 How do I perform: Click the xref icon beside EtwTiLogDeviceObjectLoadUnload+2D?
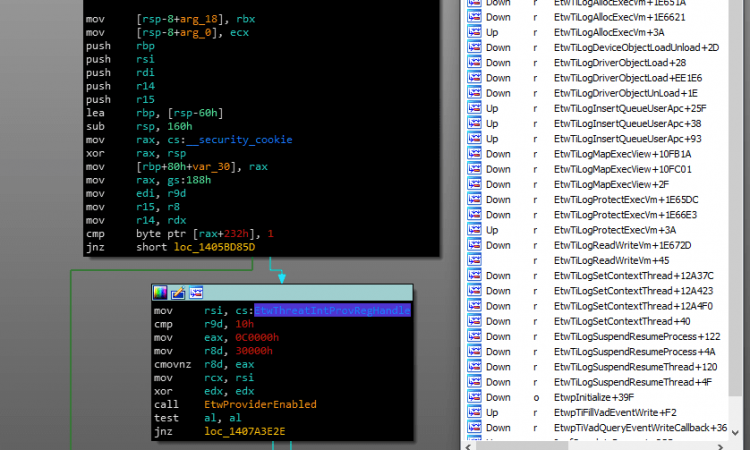click(x=476, y=47)
